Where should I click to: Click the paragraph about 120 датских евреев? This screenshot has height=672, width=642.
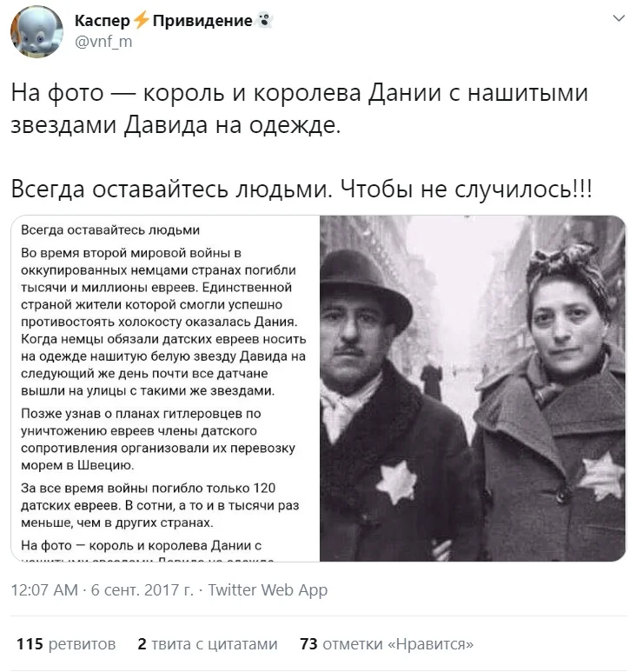160,505
